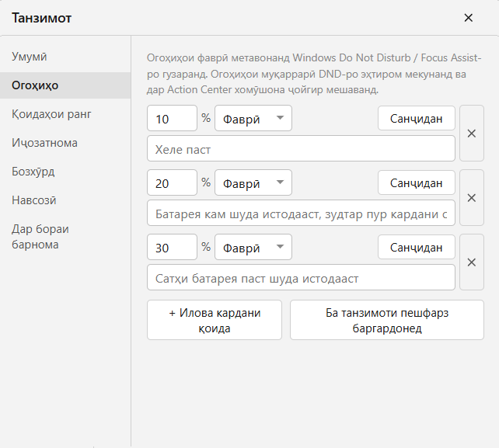Delete the 10% alert rule

(x=472, y=134)
